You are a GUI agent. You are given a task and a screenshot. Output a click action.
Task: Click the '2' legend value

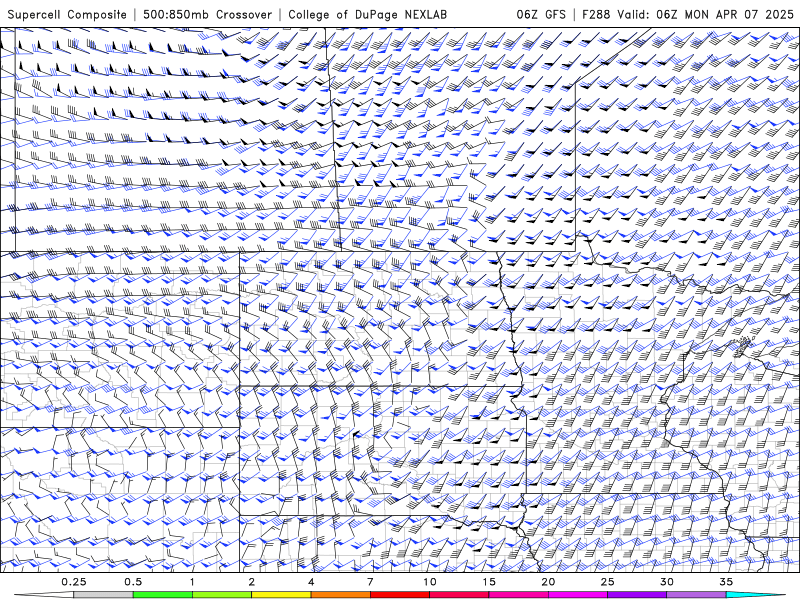point(252,582)
